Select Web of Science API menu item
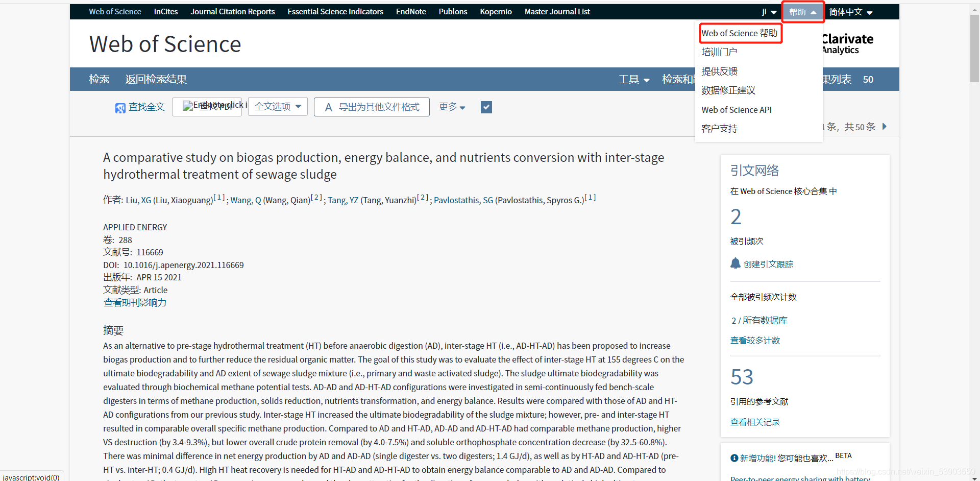 click(737, 110)
